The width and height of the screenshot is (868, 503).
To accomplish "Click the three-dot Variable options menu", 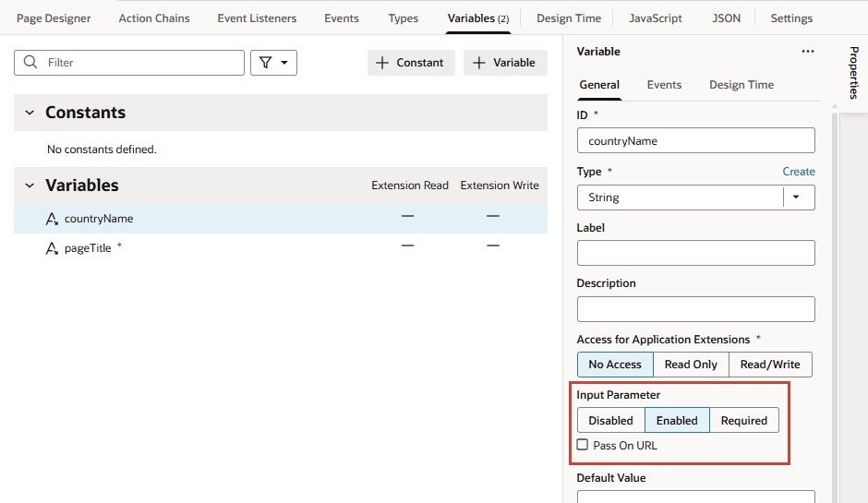I will pos(808,52).
